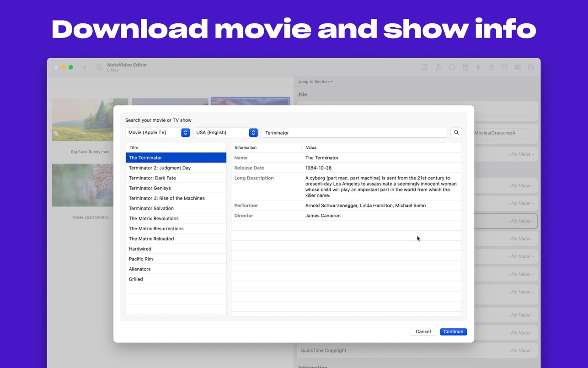Screen dimensions: 588x368
Task: Open the USA (English) language dropdown
Action: (x=225, y=132)
